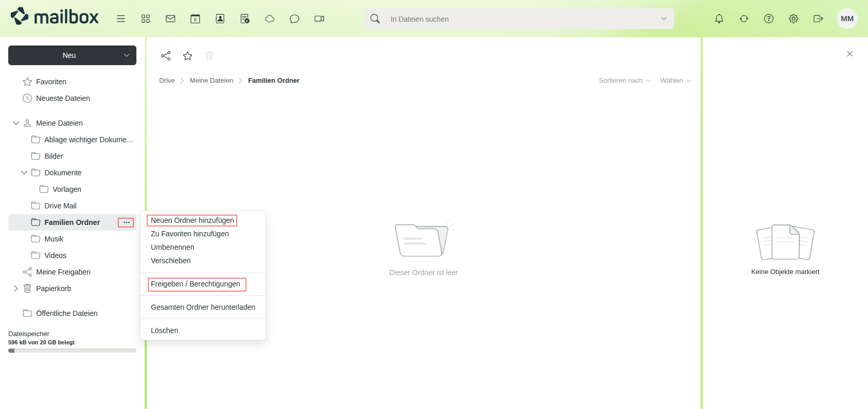The image size is (868, 409).
Task: Collapse the Dokumente folder tree
Action: (24, 173)
